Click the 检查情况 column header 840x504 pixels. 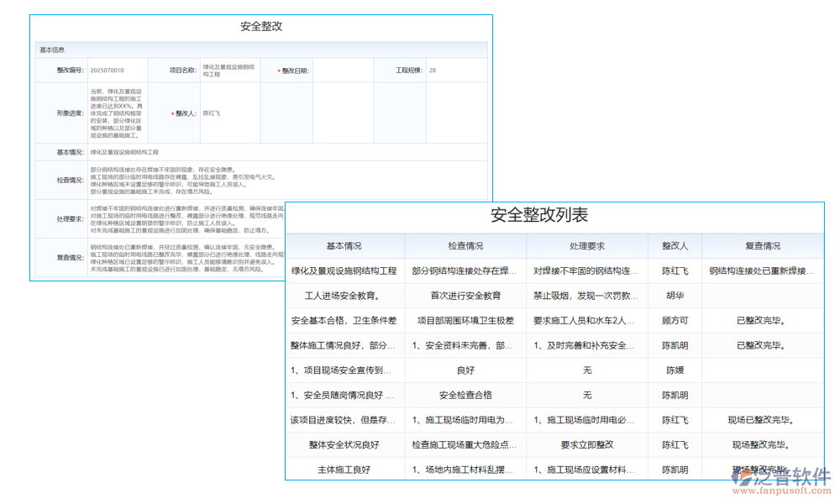pos(464,245)
